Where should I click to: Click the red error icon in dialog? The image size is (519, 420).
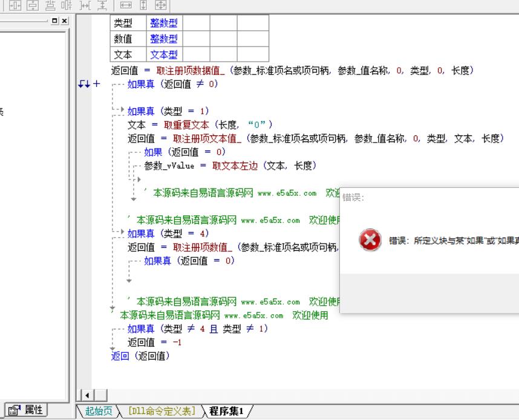(x=370, y=241)
